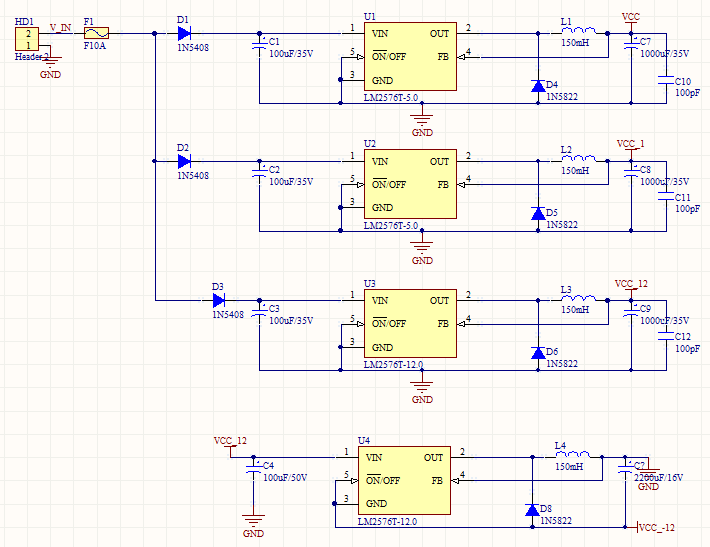Select the C10 100pF capacitor

666,81
